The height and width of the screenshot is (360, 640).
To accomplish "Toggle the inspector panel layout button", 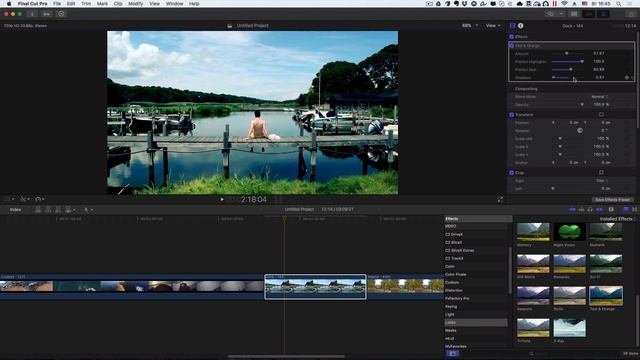I will tap(603, 14).
